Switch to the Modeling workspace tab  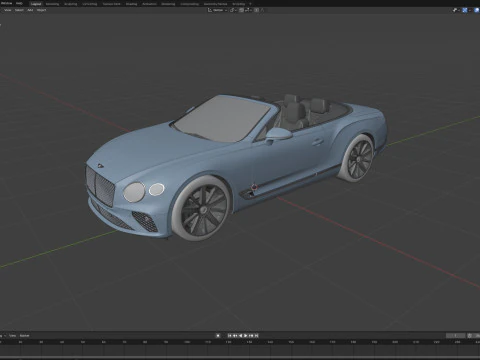click(x=52, y=4)
